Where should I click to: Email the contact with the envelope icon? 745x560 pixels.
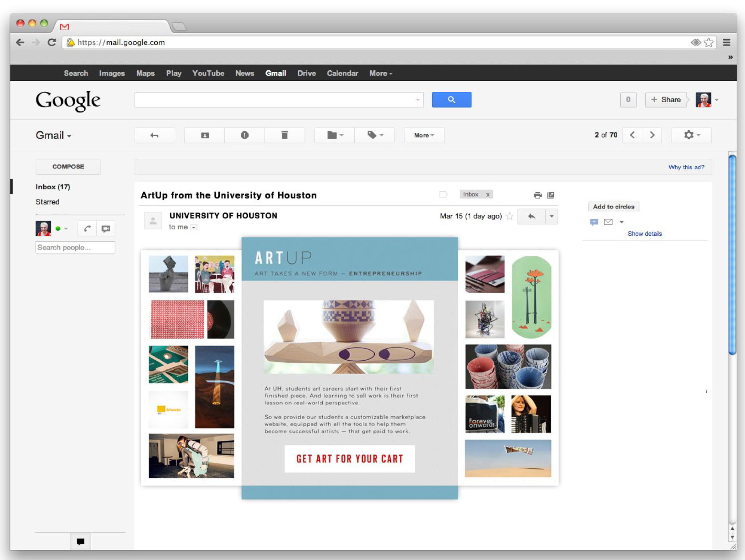pos(608,222)
